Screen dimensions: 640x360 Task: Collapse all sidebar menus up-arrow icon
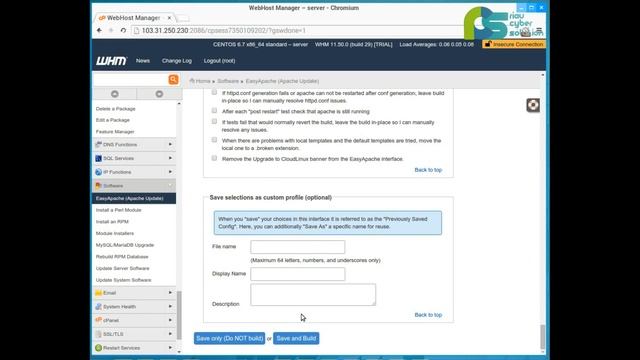(x=115, y=94)
